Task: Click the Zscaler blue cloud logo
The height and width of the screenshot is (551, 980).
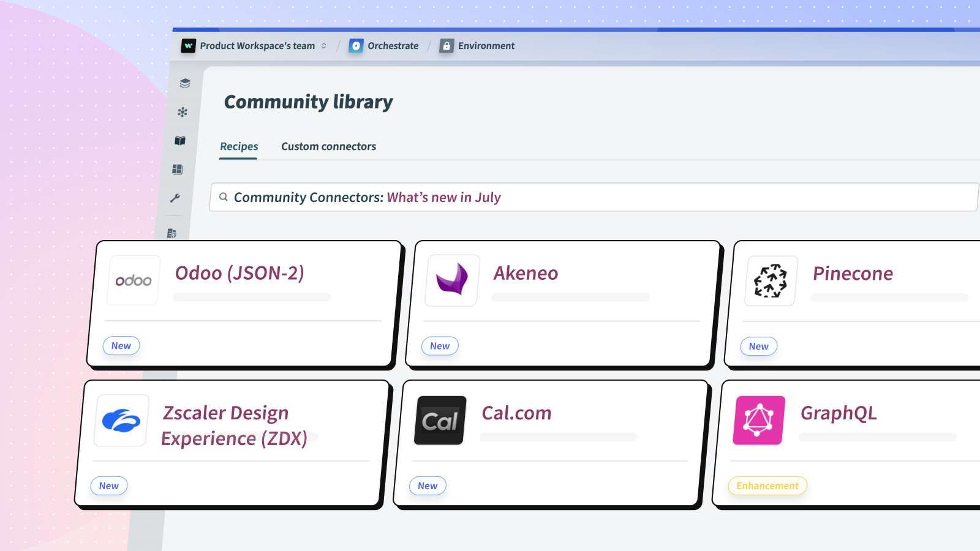Action: [x=121, y=421]
